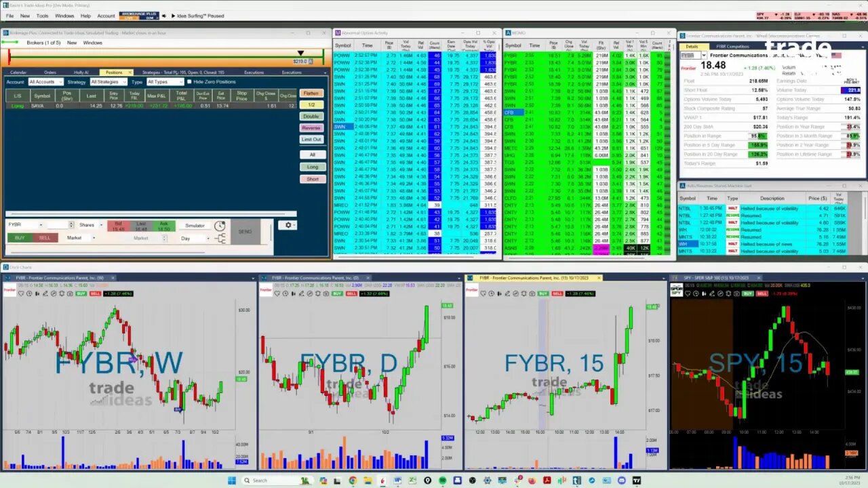Open the FYBR symbol dropdown in stock details window
Image resolution: width=868 pixels, height=488 pixels.
(x=704, y=56)
